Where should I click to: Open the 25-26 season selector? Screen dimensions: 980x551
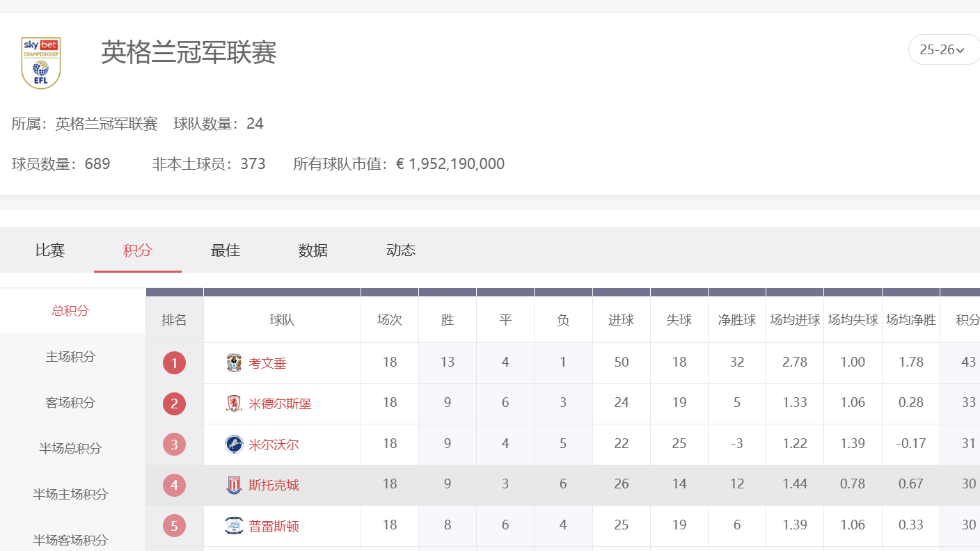click(x=943, y=49)
